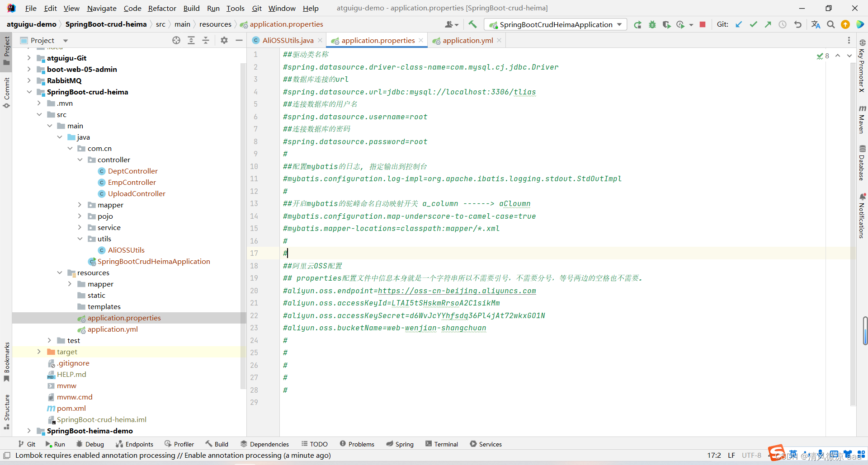
Task: Expand the atguigu-Git module node
Action: pyautogui.click(x=29, y=58)
